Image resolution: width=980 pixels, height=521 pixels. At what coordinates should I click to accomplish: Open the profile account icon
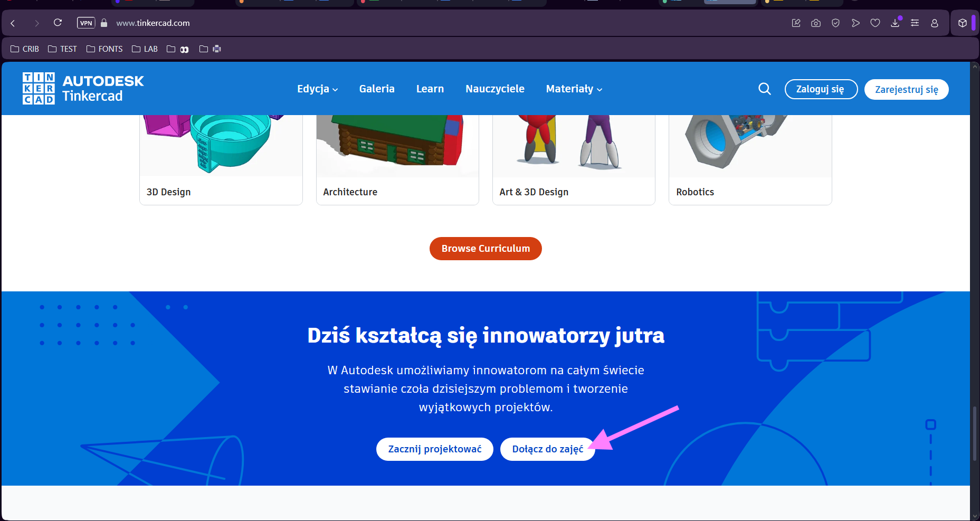point(934,23)
